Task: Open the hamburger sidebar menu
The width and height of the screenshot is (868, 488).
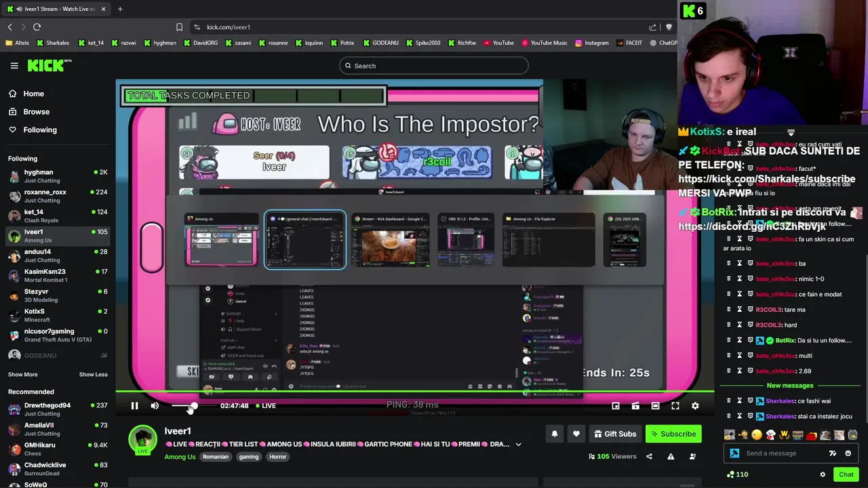Action: [x=14, y=65]
